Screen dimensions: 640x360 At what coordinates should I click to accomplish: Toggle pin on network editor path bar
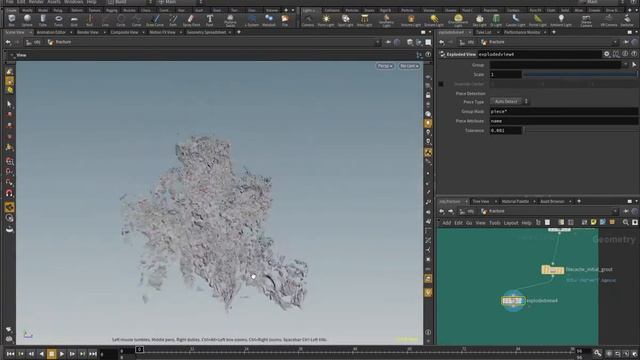click(626, 211)
